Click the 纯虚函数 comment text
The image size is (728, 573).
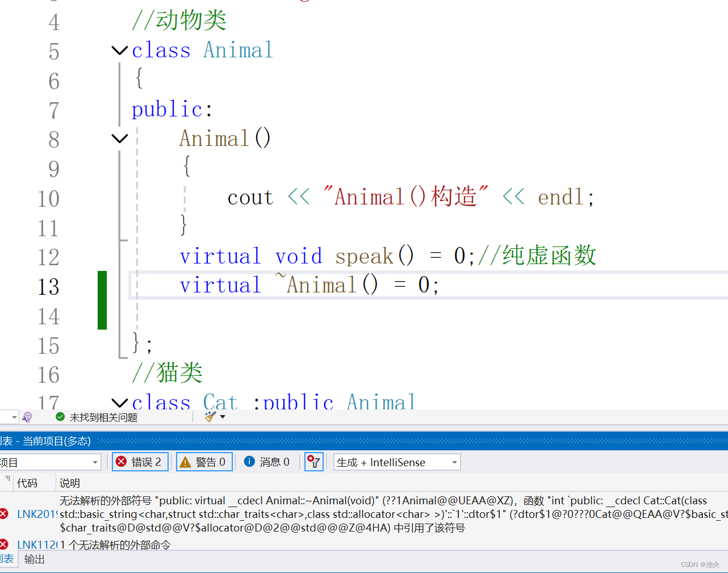[x=549, y=256]
